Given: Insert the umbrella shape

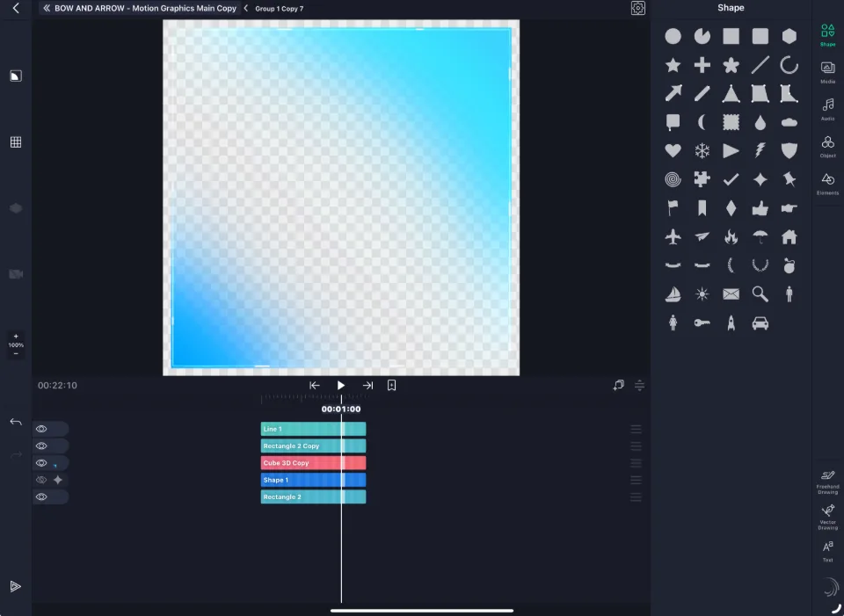Looking at the screenshot, I should pos(760,236).
